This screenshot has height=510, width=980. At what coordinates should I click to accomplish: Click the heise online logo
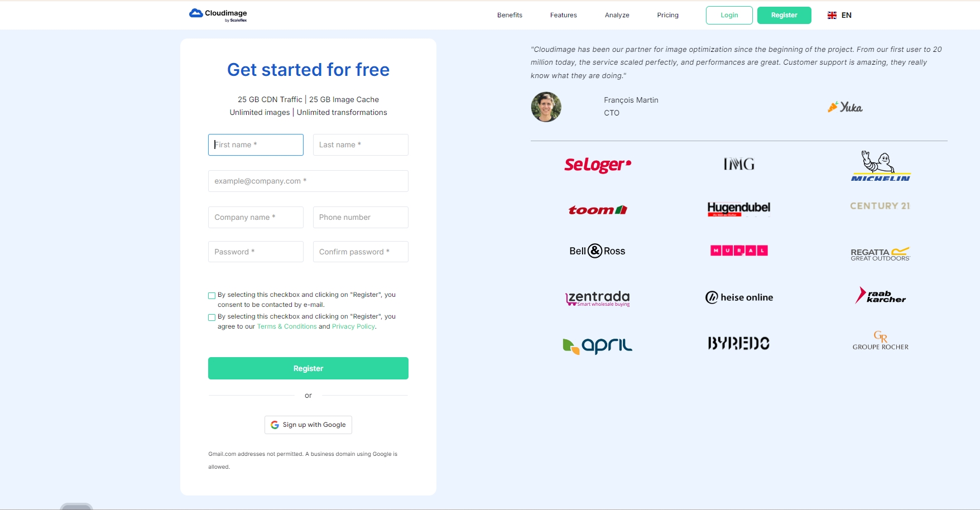click(x=739, y=297)
